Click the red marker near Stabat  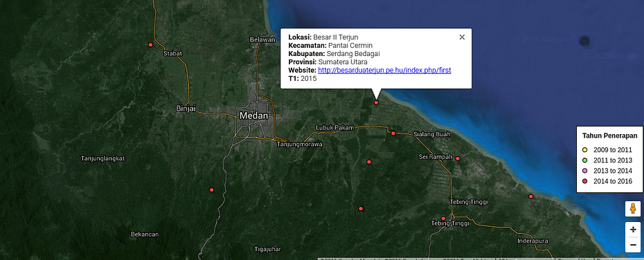pyautogui.click(x=150, y=45)
